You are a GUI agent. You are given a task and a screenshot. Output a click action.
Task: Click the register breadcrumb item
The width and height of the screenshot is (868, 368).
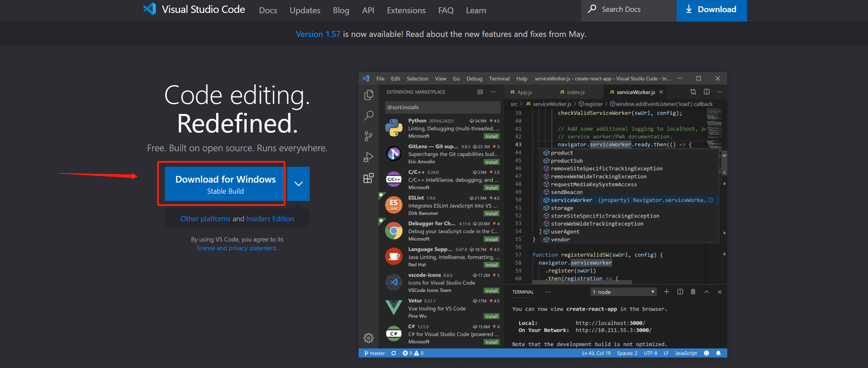[x=591, y=104]
